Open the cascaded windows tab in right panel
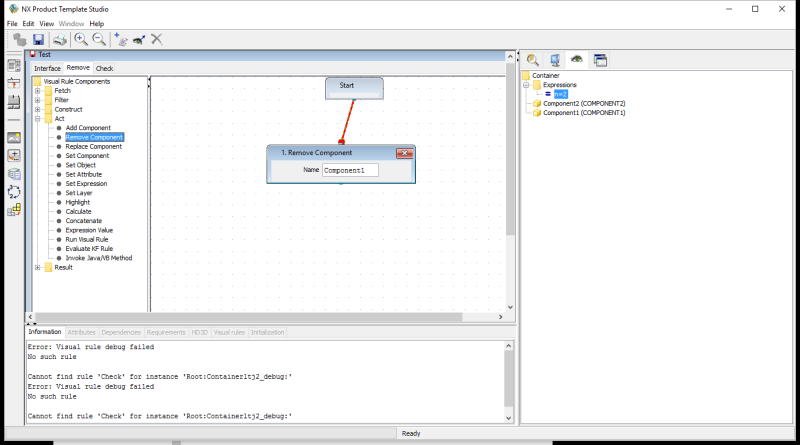The image size is (800, 445). click(x=600, y=60)
